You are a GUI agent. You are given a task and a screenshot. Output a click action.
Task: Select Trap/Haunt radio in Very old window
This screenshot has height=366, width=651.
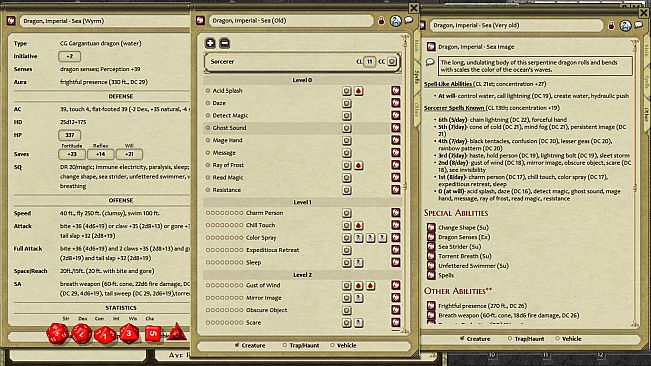(x=510, y=339)
